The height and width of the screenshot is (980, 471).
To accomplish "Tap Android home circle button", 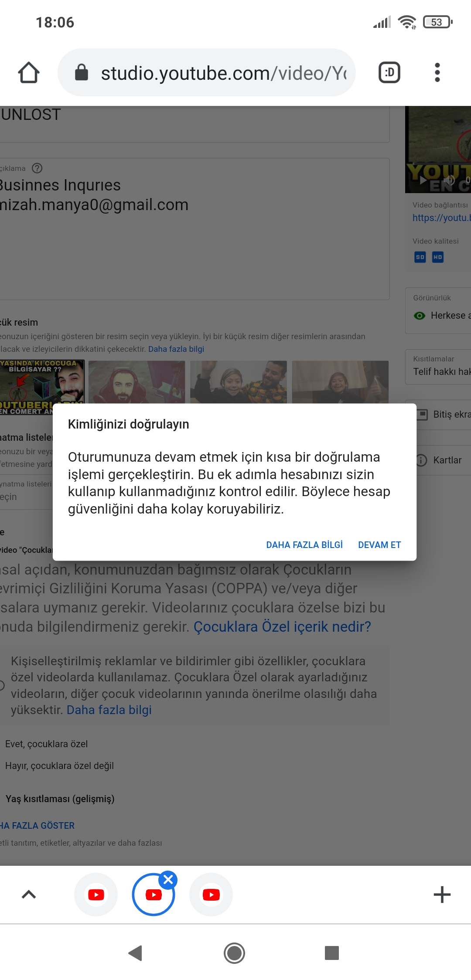I will 234,953.
